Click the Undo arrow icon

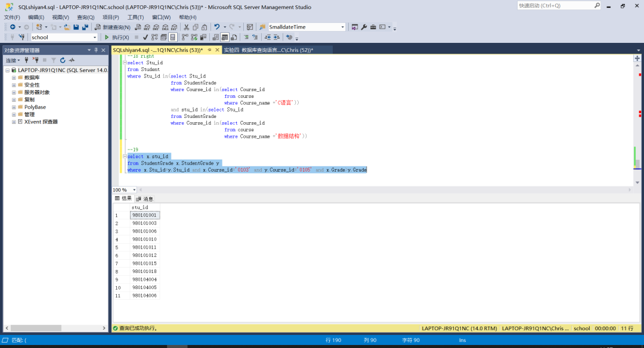click(216, 27)
